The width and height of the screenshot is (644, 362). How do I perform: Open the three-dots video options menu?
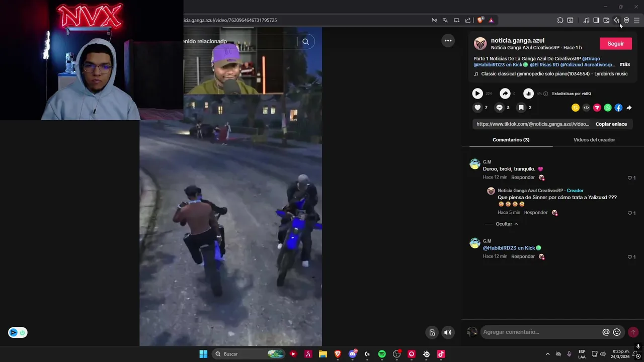(x=448, y=41)
